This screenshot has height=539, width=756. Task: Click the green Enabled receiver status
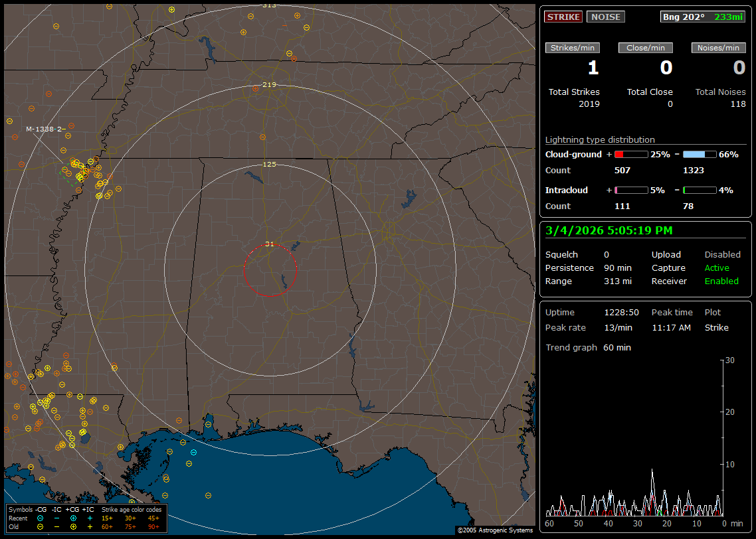pyautogui.click(x=721, y=281)
